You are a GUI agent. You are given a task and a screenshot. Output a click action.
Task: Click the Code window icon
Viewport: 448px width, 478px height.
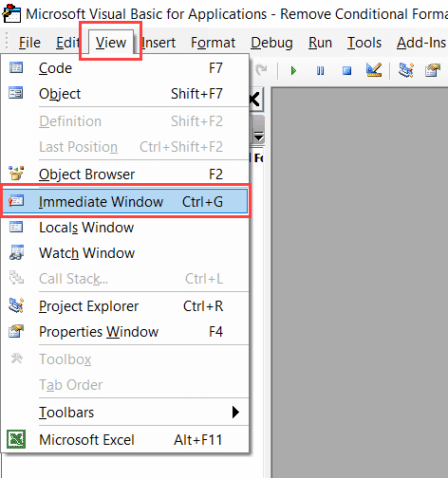coord(16,67)
